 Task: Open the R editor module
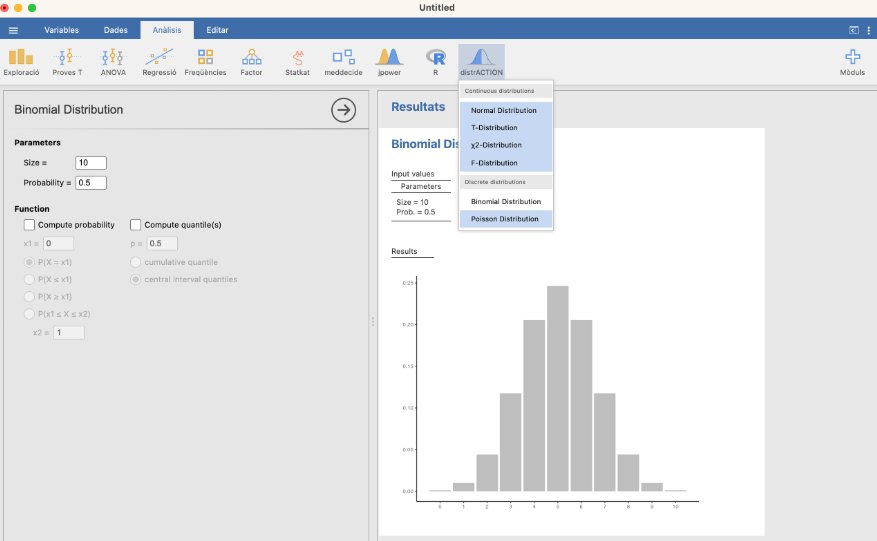pos(435,62)
